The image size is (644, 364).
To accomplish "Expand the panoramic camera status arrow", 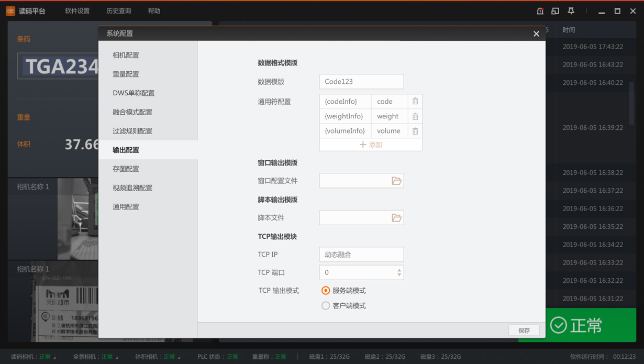I will pos(117,358).
